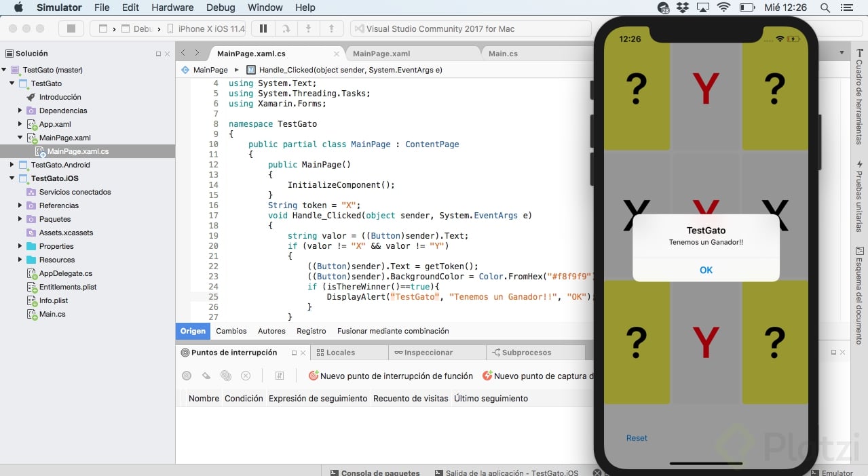
Task: Expand the Dependencias folder
Action: (x=20, y=111)
